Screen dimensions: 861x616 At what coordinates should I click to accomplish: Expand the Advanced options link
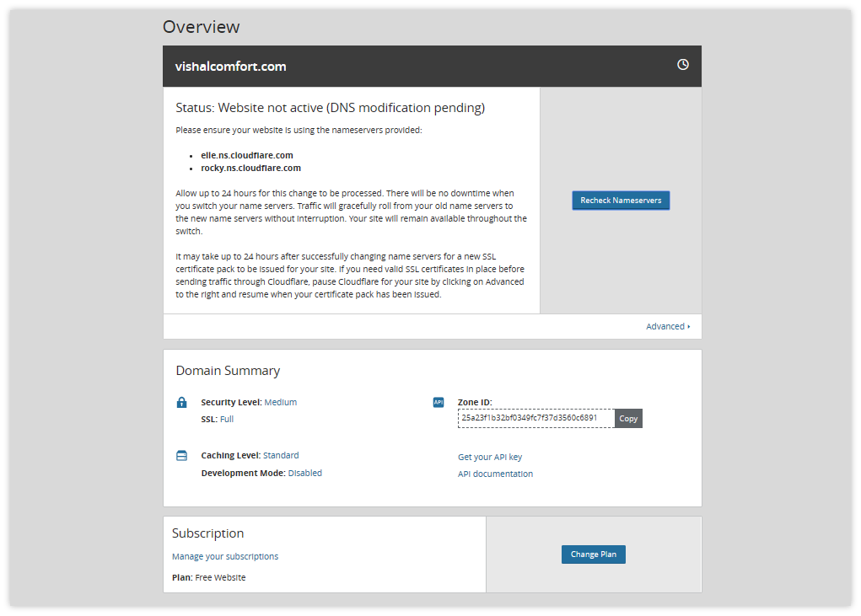(x=668, y=326)
